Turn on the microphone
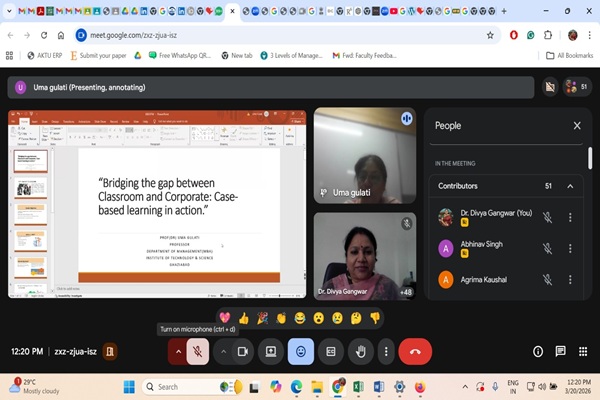Viewport: 600px width, 400px height. point(198,351)
